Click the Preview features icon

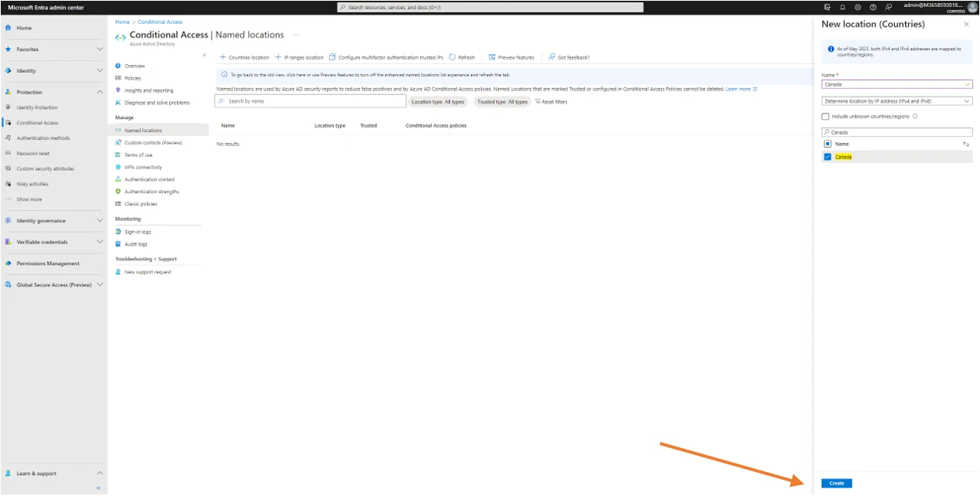click(x=492, y=57)
